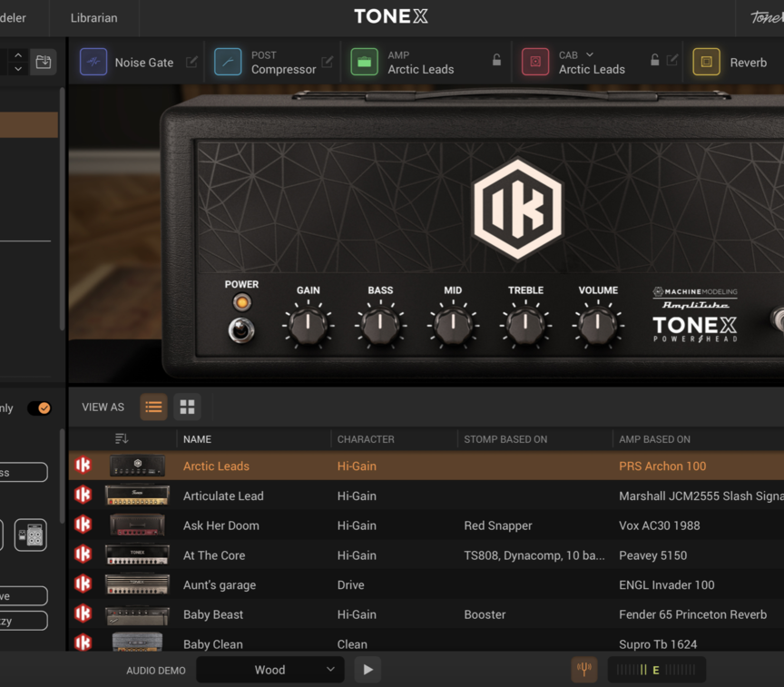Click IK logo on At The Core row
The image size is (784, 687).
point(83,554)
